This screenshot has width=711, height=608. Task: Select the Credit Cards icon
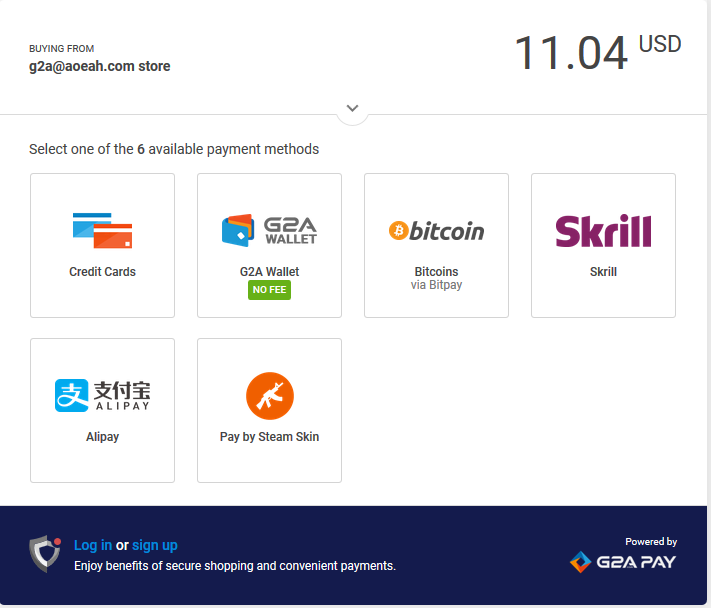tap(102, 230)
